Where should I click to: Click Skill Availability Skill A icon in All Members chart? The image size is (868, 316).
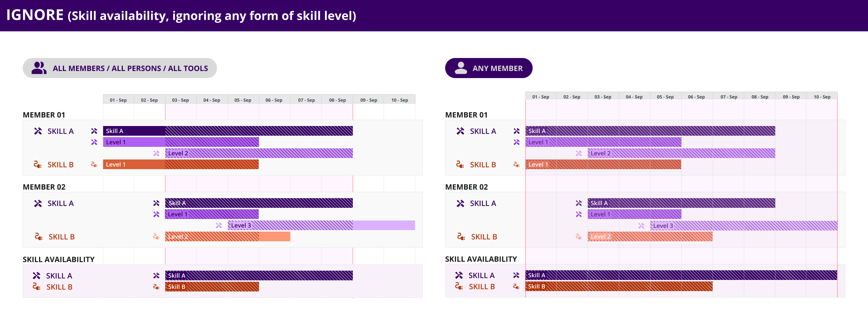(x=36, y=276)
